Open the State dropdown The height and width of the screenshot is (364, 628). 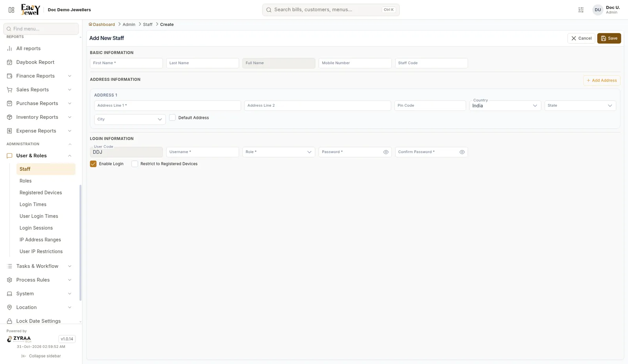coord(580,106)
